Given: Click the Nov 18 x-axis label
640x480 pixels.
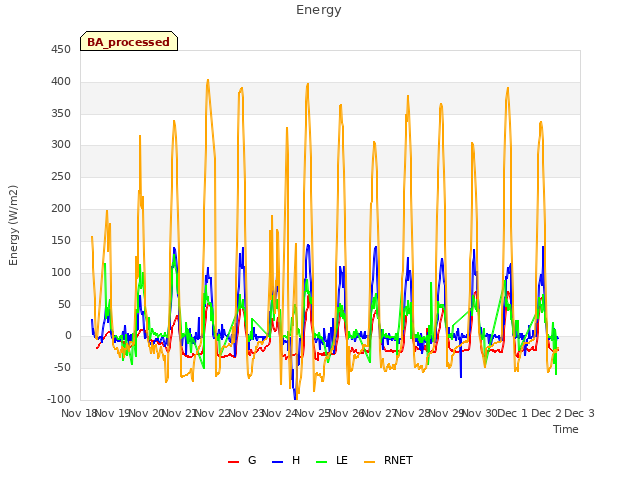Looking at the screenshot, I should [x=78, y=413].
